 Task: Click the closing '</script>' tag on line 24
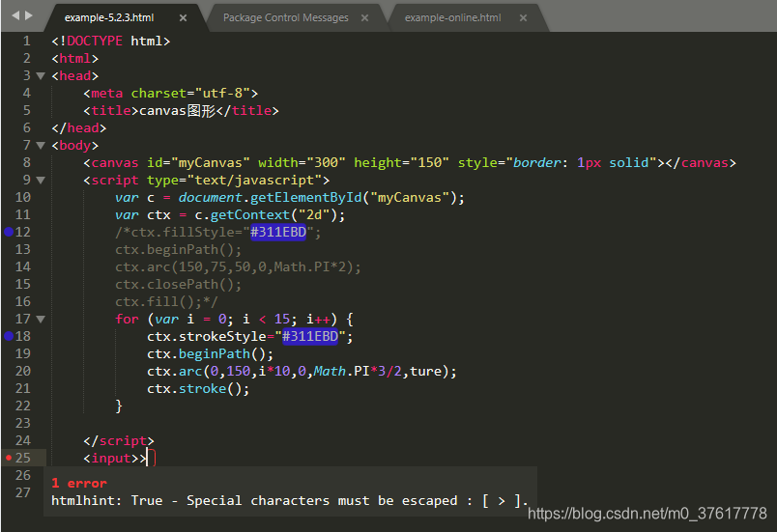[119, 441]
